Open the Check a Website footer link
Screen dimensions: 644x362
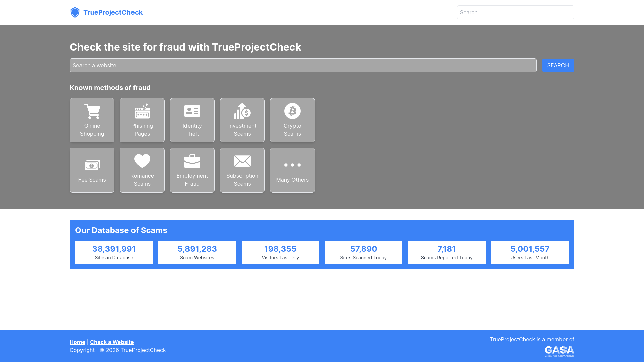[x=112, y=342]
